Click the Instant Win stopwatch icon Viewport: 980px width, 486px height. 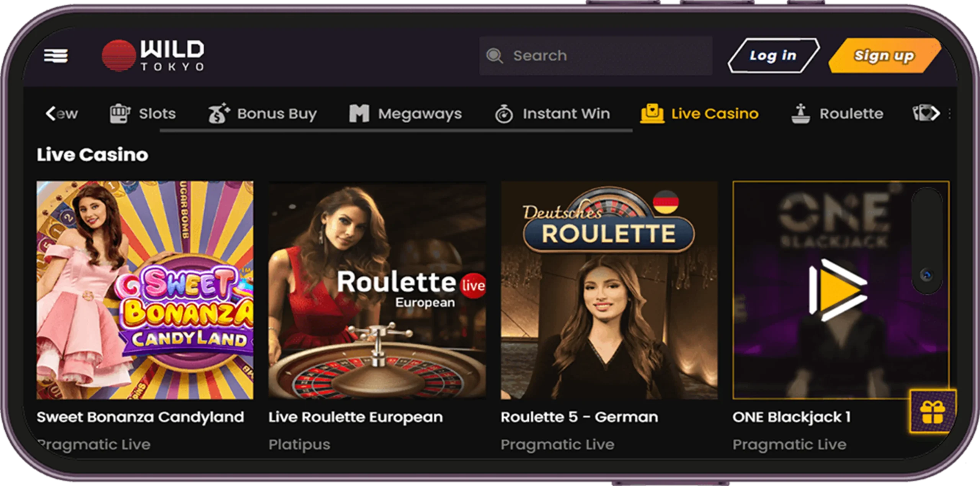coord(504,114)
